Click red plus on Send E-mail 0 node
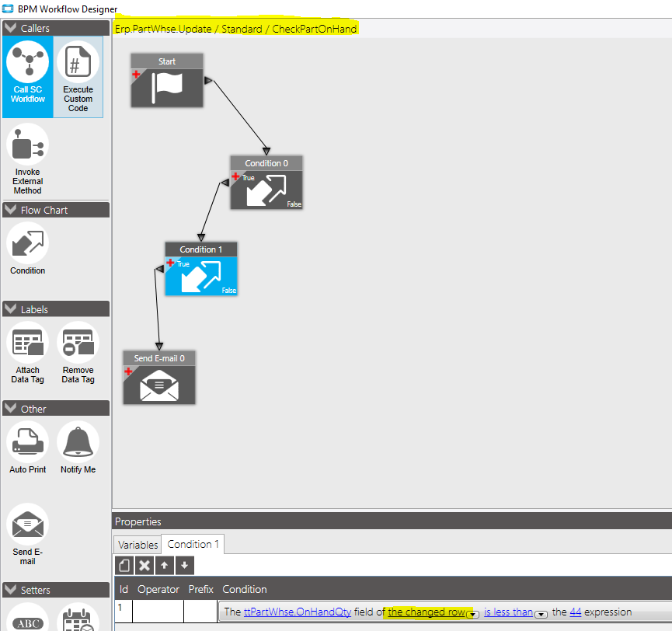 pos(128,371)
